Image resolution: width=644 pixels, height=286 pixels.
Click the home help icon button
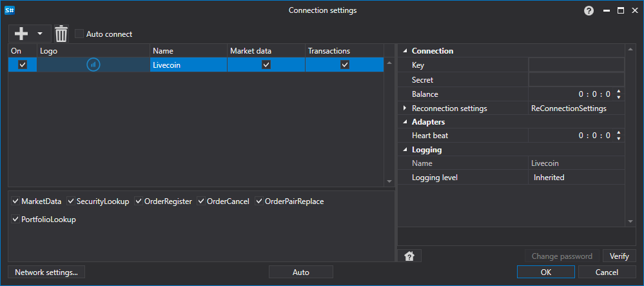point(409,256)
